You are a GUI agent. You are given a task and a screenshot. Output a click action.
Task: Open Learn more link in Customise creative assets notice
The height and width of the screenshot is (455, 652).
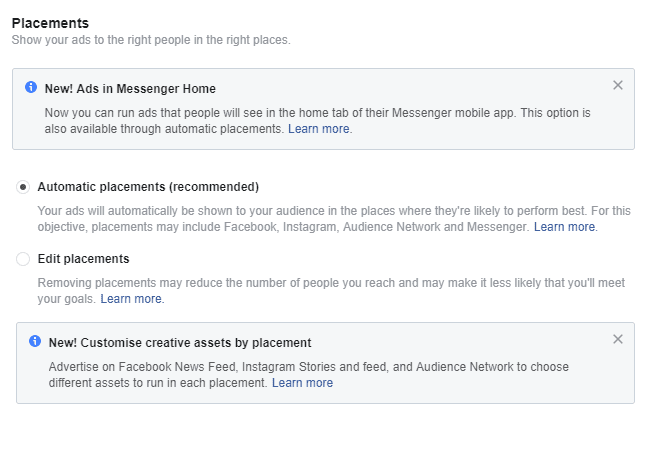point(302,383)
